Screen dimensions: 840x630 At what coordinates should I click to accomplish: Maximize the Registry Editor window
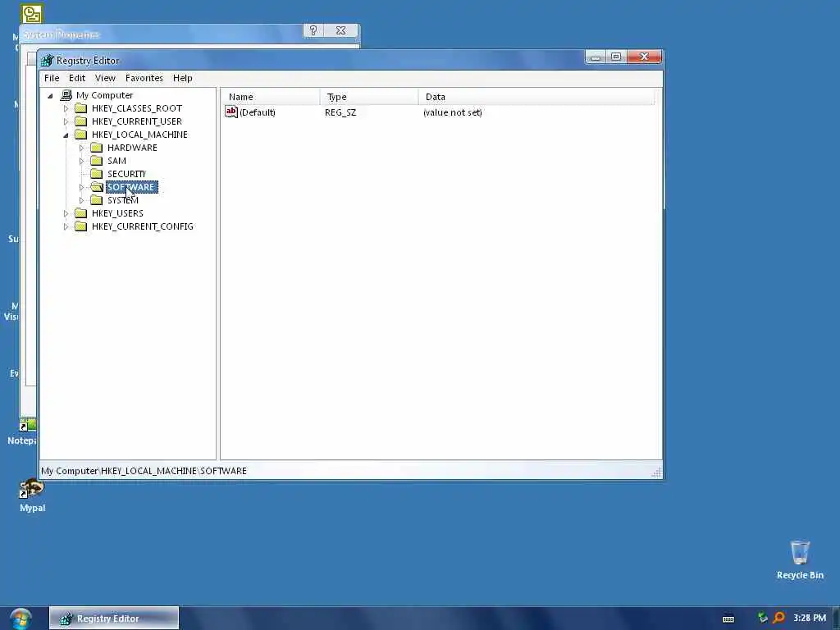pyautogui.click(x=616, y=57)
